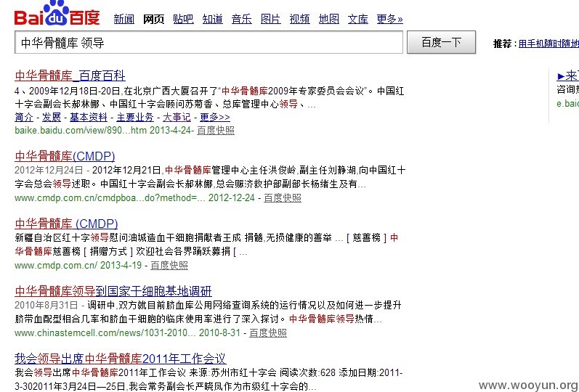Expand the 更多» menu
579x392 pixels.
[390, 19]
